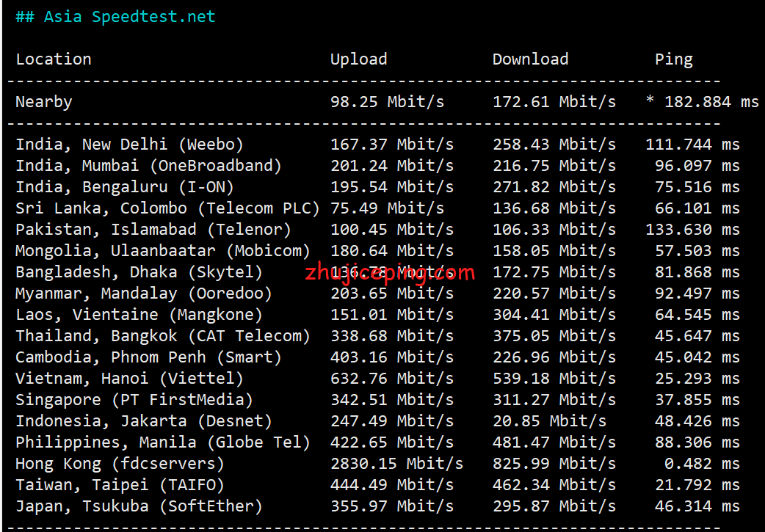The image size is (765, 532).
Task: Select the Nearby upload value 98.25 Mbit/s
Action: pos(388,102)
